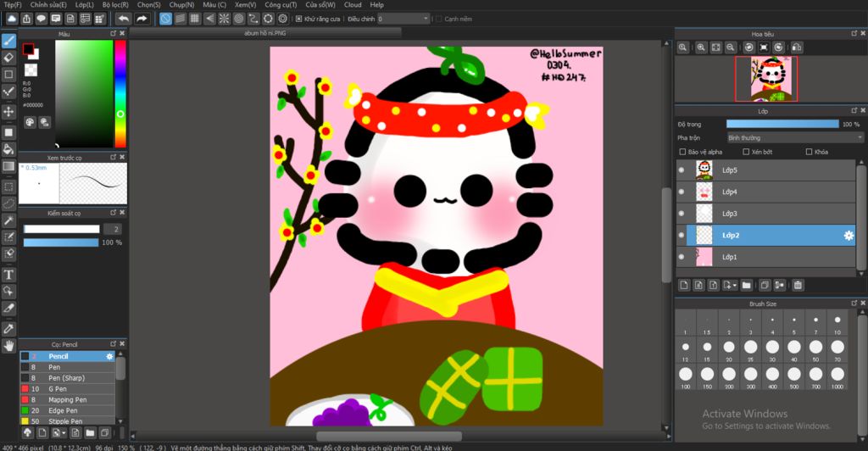Open the Chỉnh sửa(E) menu
Screen dimensions: 868x451
tap(48, 4)
